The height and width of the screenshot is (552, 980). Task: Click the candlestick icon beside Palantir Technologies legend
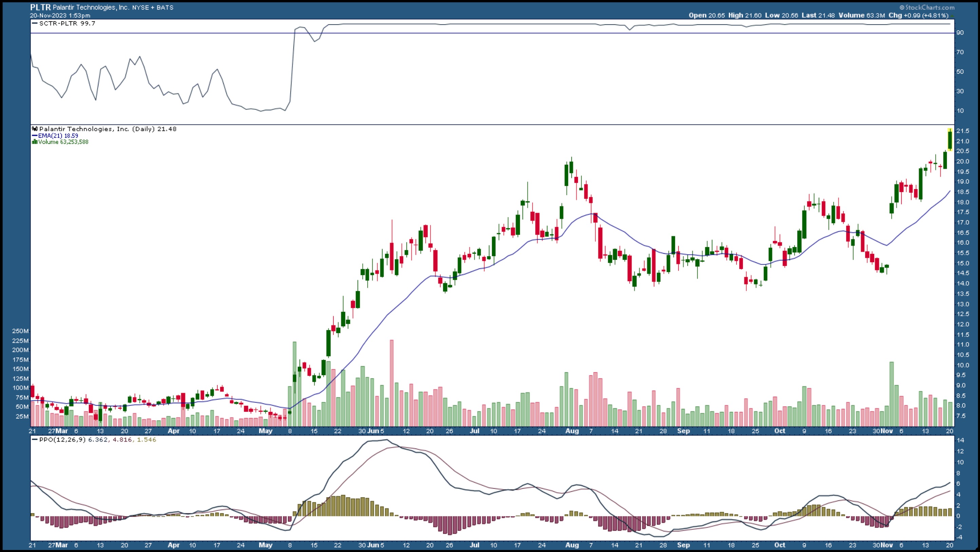(x=35, y=129)
